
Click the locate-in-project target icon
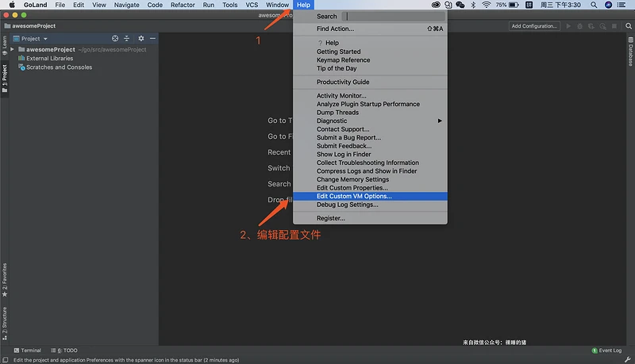(115, 38)
